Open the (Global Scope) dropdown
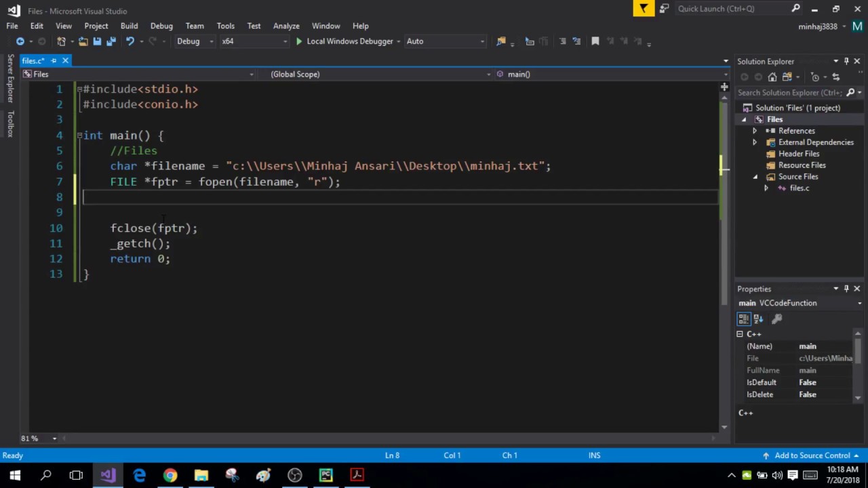 [380, 74]
